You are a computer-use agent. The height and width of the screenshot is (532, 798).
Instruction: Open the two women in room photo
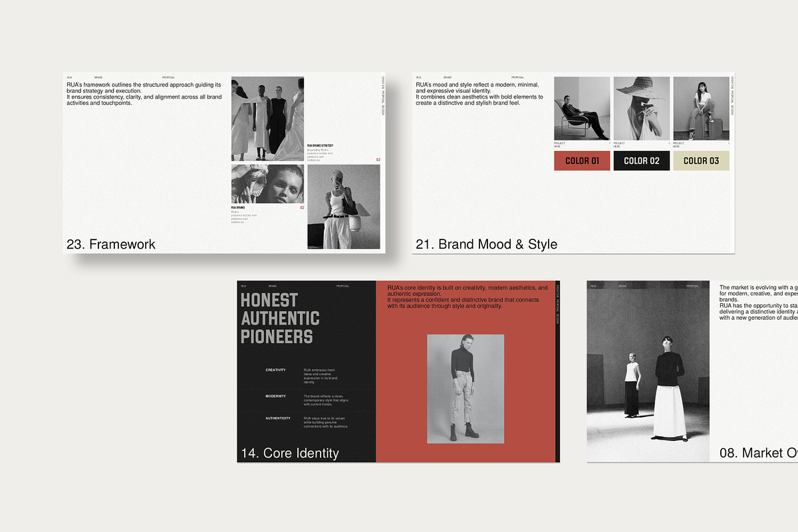[x=648, y=371]
